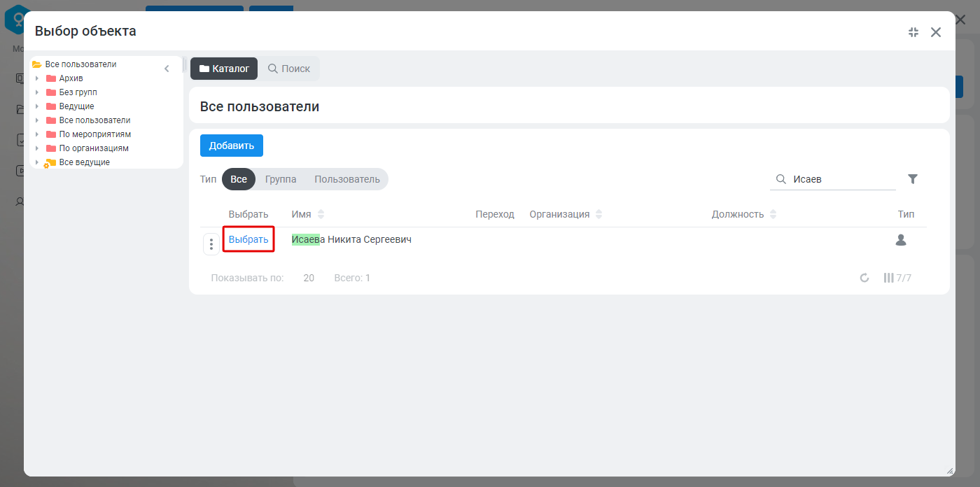Sort the list by the Имя column arrows
The image size is (980, 487).
coord(321,214)
